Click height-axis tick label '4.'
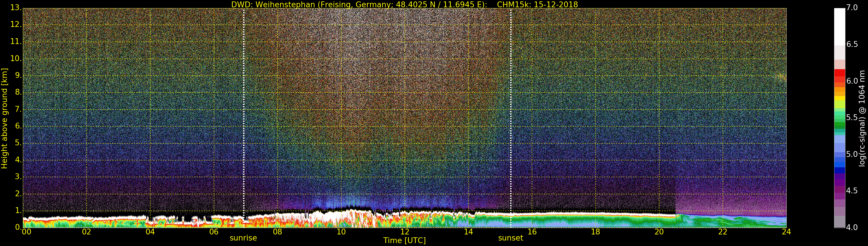 point(18,160)
